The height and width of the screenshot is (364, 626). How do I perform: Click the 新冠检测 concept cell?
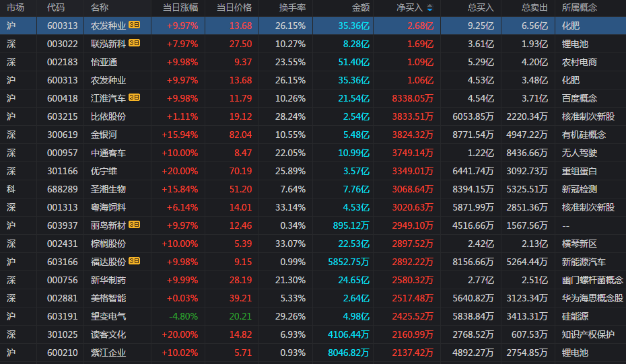click(580, 189)
